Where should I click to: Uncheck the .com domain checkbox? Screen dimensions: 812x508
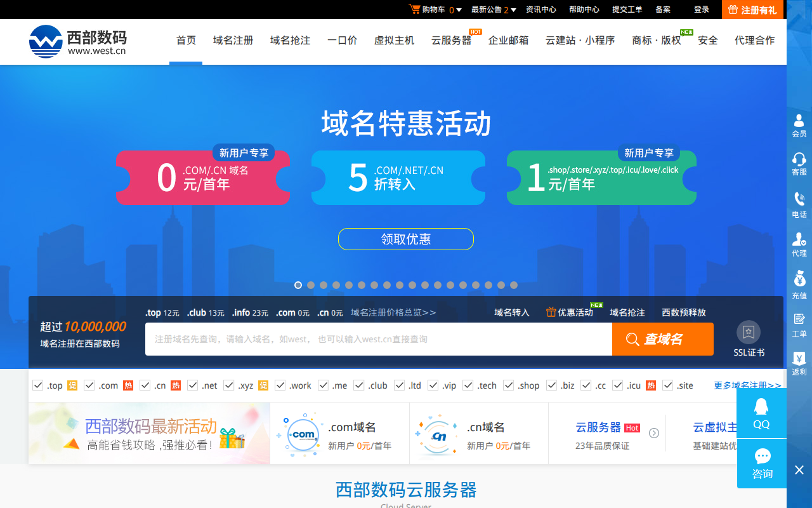point(89,385)
